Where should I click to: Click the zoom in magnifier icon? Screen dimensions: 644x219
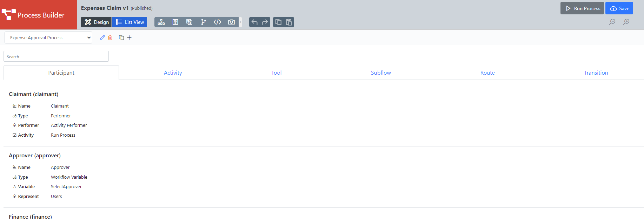coord(626,22)
